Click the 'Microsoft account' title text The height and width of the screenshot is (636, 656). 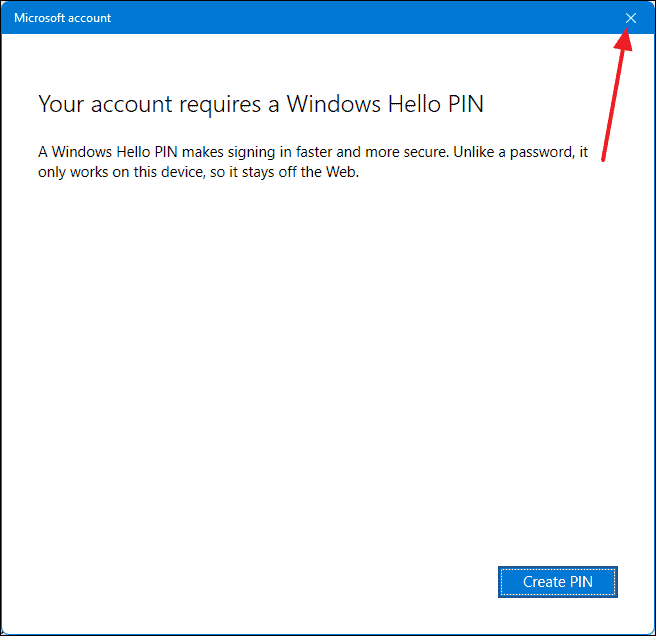[62, 18]
